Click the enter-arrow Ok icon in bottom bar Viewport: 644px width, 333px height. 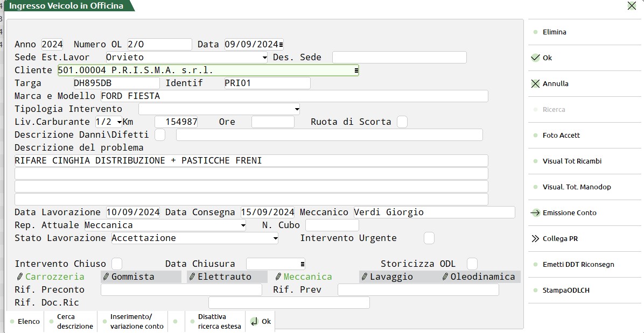[x=254, y=321]
